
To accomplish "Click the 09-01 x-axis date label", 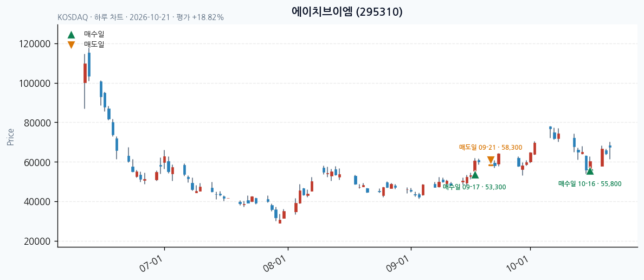I will [x=397, y=264].
